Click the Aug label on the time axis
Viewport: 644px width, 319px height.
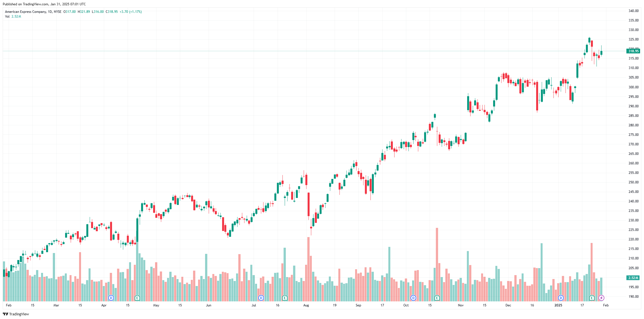306,305
